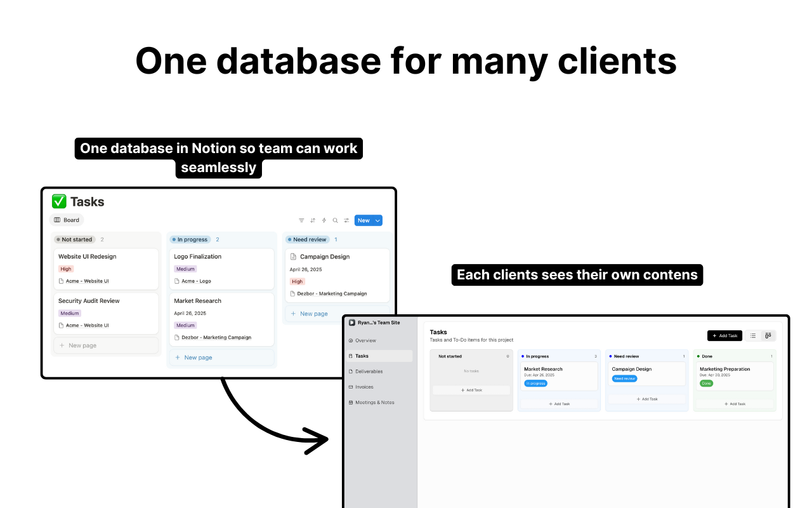Open database automations via the lightning icon
The height and width of the screenshot is (508, 812).
click(324, 220)
